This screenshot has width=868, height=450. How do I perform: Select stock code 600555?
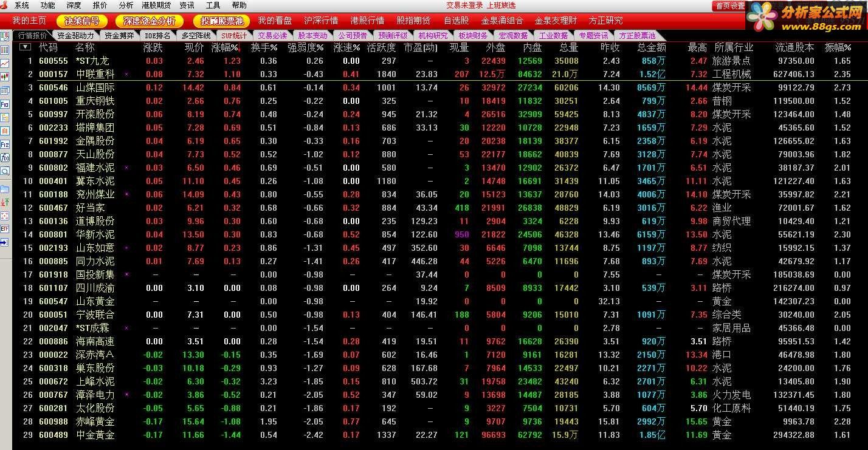[53, 61]
